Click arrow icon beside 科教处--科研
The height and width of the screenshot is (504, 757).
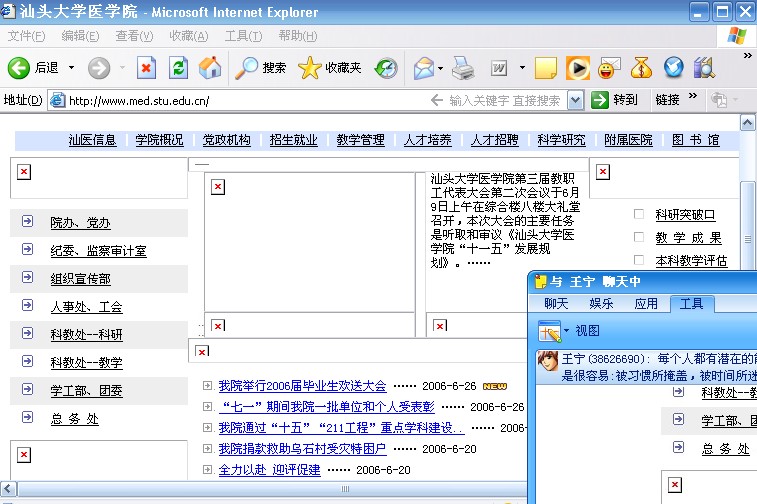point(28,333)
